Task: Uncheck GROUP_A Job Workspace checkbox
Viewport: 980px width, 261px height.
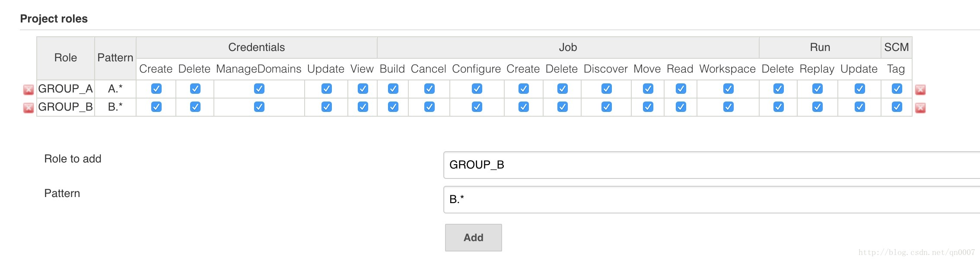Action: coord(729,89)
